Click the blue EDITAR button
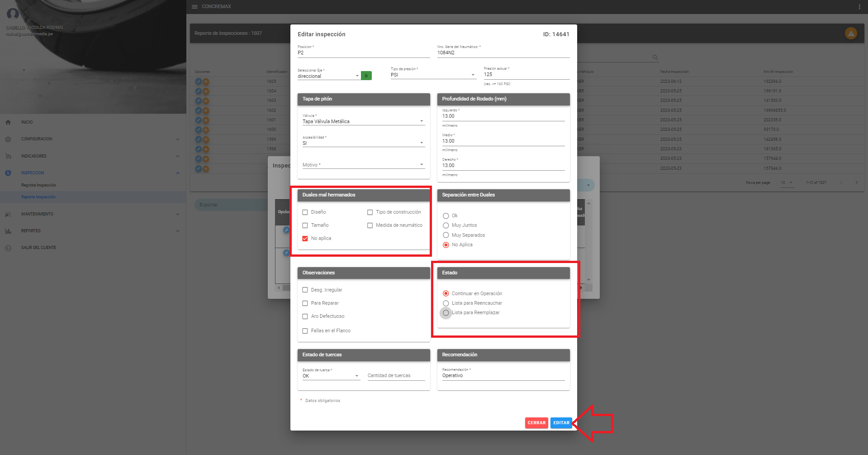Screen dimensions: 868x455 pos(561,423)
